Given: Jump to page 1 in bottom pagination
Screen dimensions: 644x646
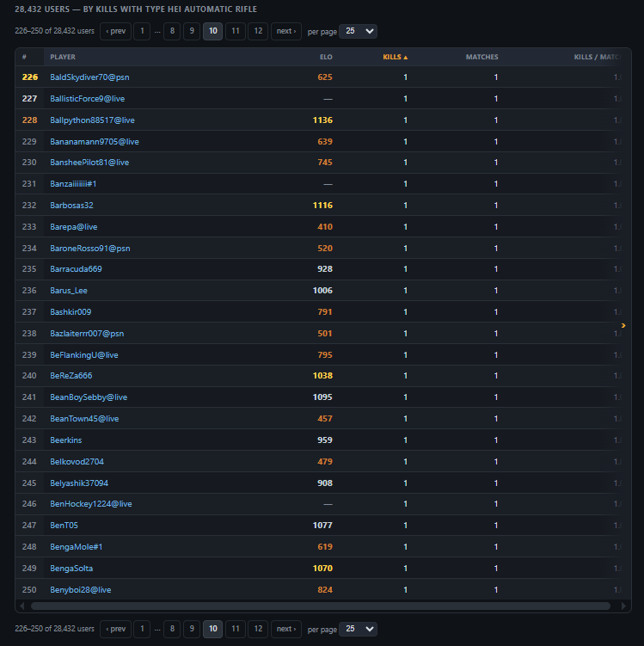Looking at the screenshot, I should click(x=142, y=629).
